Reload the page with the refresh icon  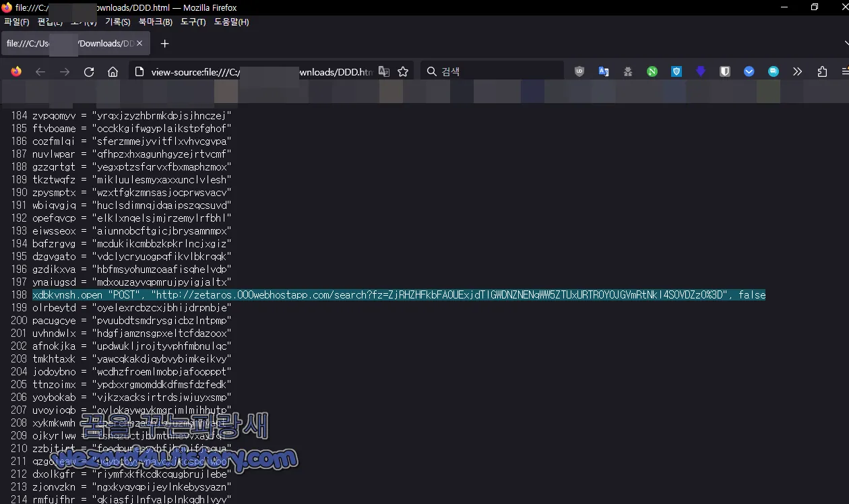tap(89, 71)
